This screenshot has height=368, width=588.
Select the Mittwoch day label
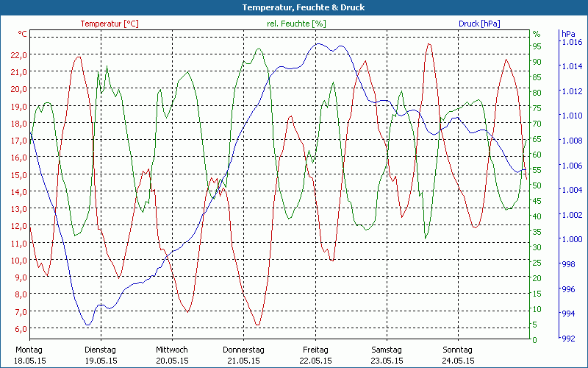pyautogui.click(x=172, y=350)
